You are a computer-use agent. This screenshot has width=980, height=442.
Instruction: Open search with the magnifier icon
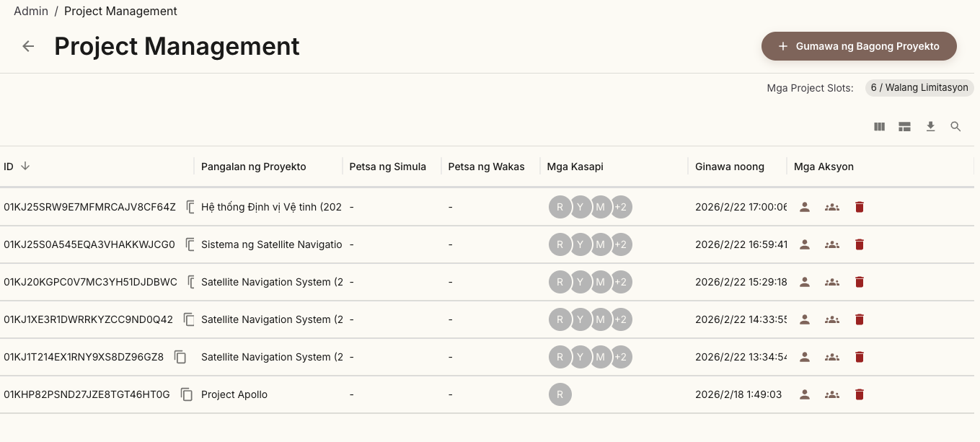(955, 126)
